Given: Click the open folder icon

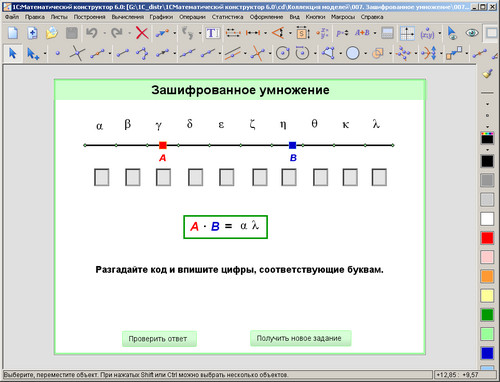Looking at the screenshot, I should (x=51, y=33).
